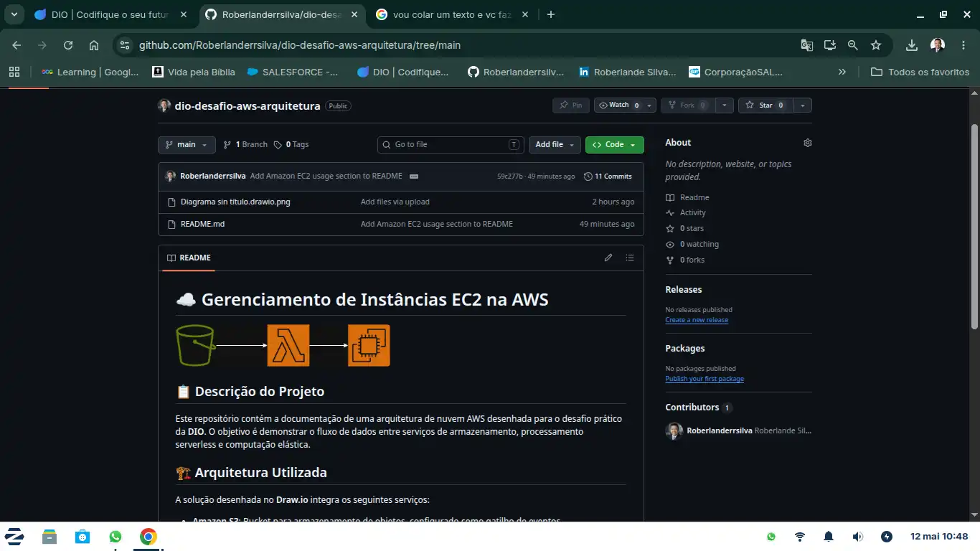This screenshot has height=551, width=980.
Task: View the 0 stars stargazers link
Action: pyautogui.click(x=685, y=229)
